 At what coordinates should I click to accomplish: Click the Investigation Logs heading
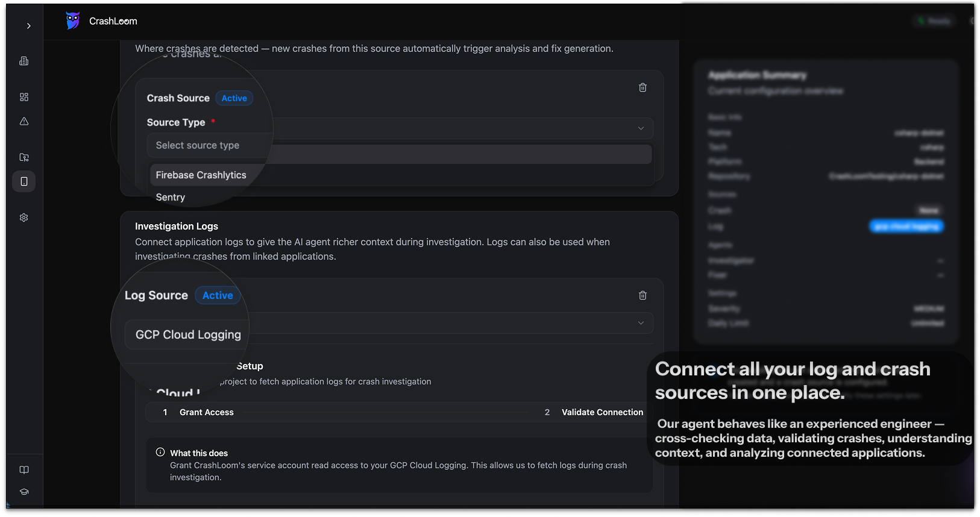[177, 226]
